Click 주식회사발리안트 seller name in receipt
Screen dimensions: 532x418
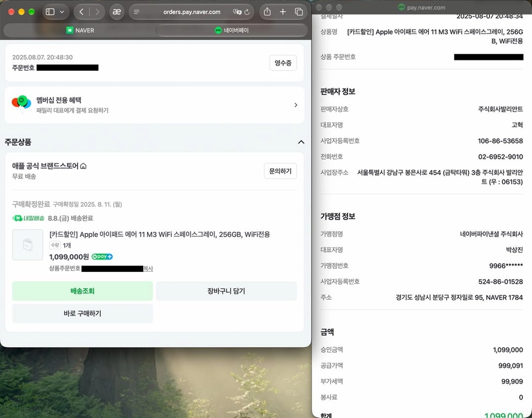click(500, 109)
